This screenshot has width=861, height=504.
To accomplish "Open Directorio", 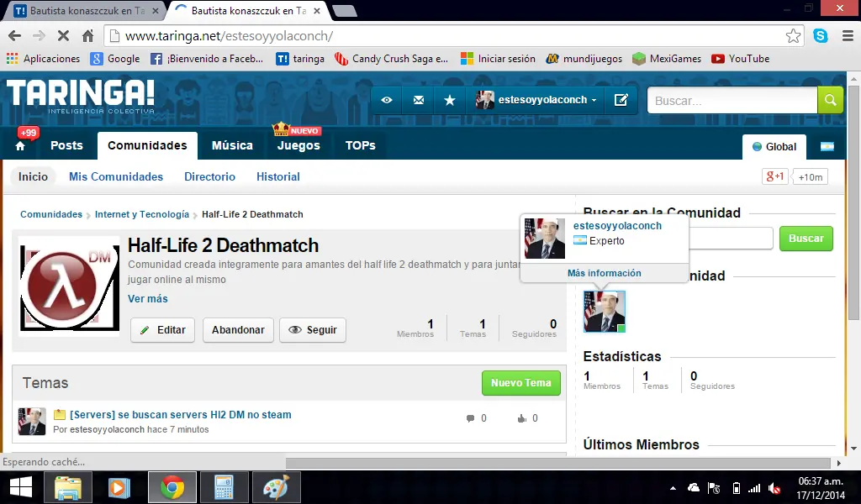I will tap(209, 176).
